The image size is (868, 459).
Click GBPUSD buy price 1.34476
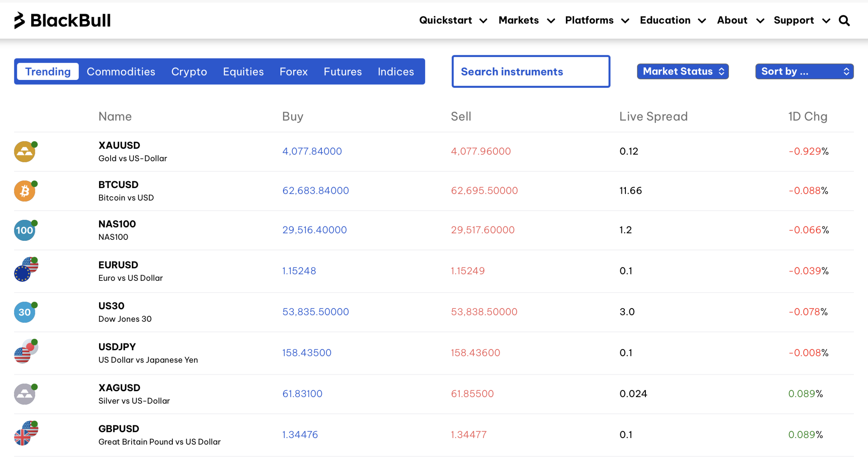(x=300, y=435)
